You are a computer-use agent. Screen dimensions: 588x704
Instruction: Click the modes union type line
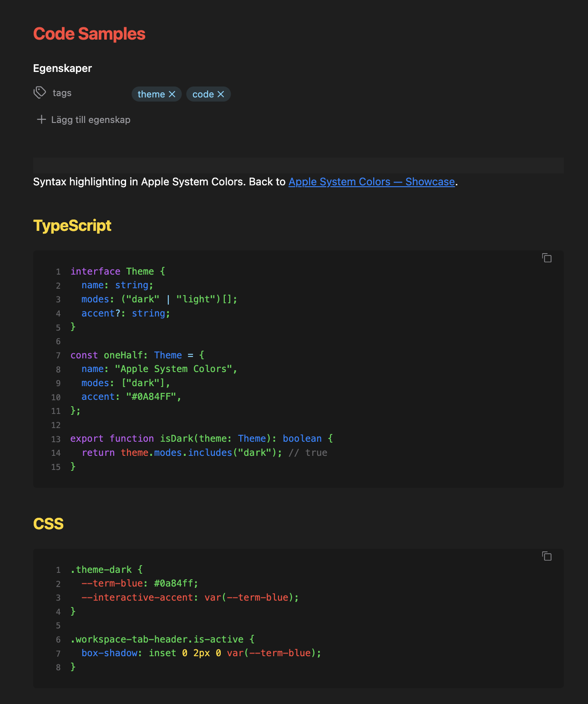(x=159, y=299)
